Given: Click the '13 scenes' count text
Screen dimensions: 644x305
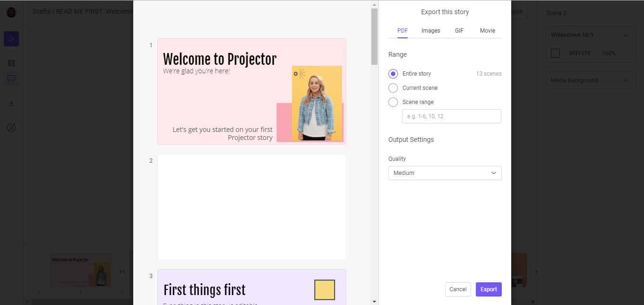Looking at the screenshot, I should (x=489, y=74).
